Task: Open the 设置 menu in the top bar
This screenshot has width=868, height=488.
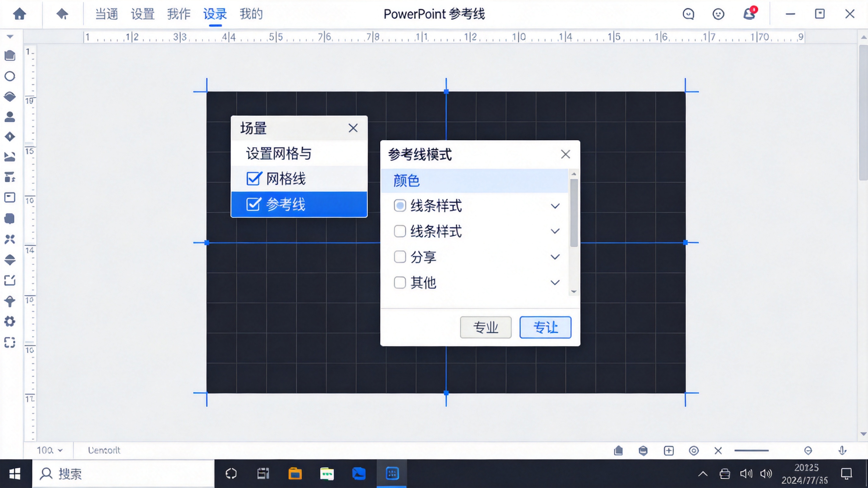Action: (142, 14)
